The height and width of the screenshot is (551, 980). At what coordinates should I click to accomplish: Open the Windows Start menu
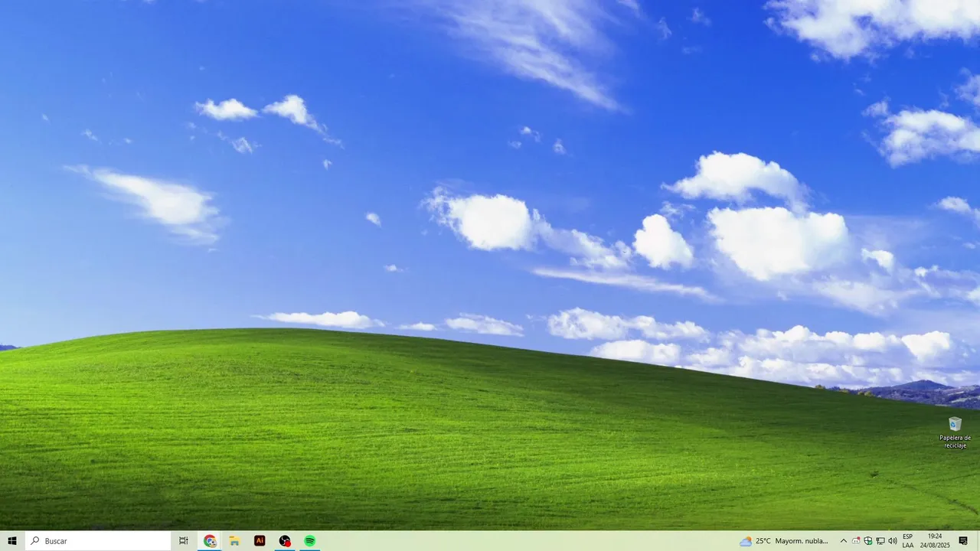[x=12, y=541]
